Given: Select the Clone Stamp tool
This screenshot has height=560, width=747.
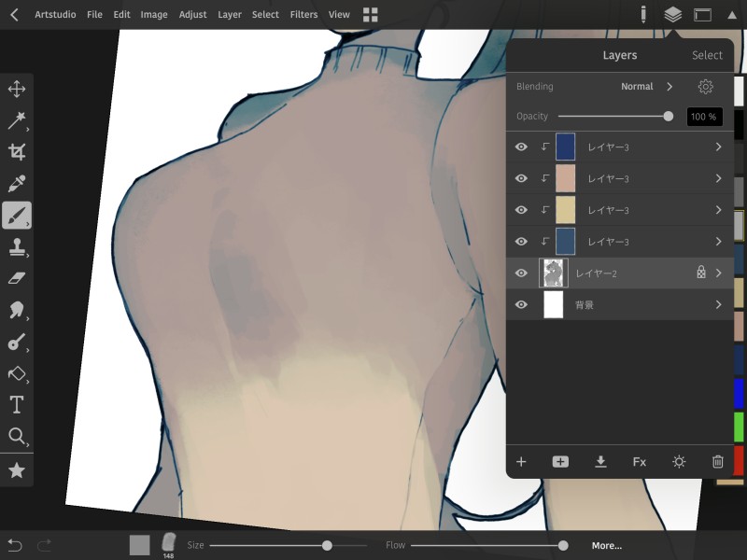Looking at the screenshot, I should pos(17,247).
